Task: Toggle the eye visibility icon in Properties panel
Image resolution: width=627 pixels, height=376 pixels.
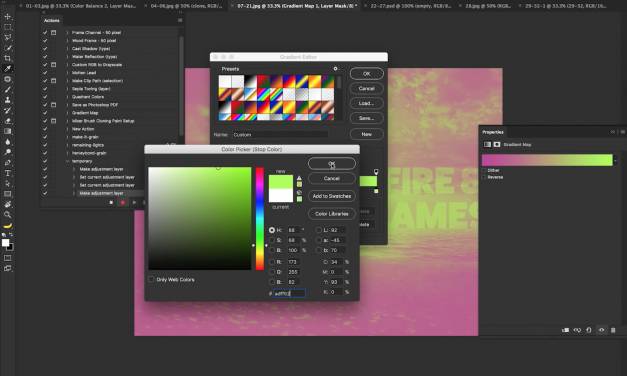Action: coord(601,330)
